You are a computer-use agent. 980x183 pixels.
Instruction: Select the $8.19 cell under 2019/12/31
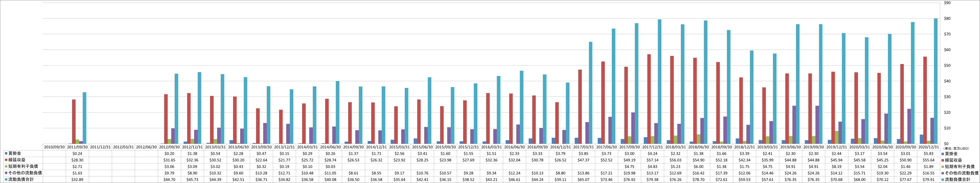tap(837, 167)
